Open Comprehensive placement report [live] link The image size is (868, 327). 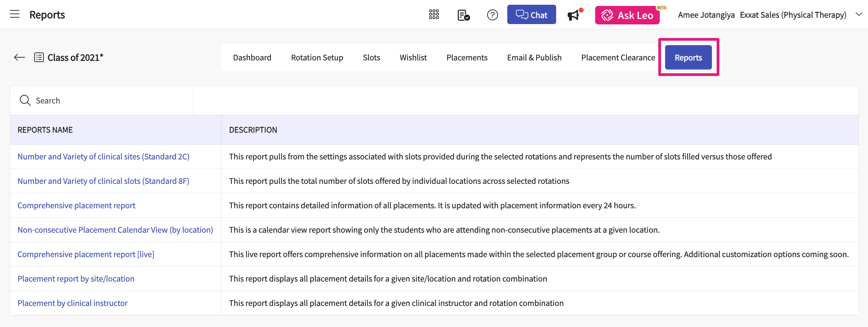(86, 254)
